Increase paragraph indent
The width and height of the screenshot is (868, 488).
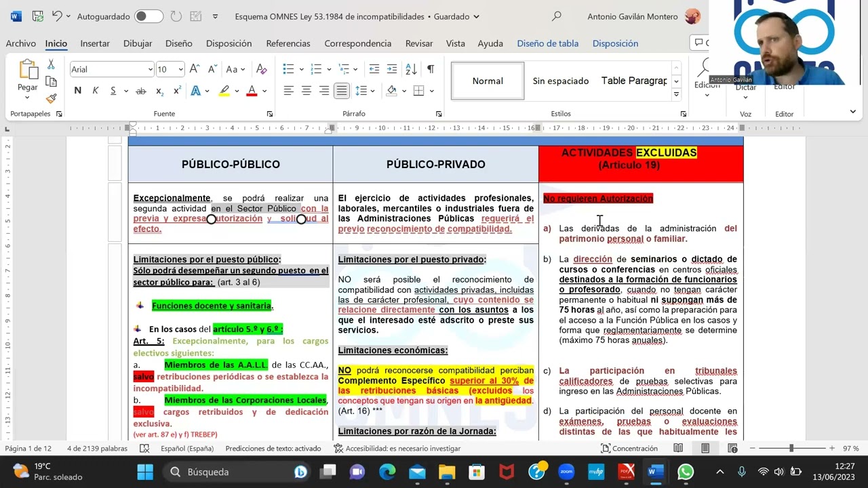[x=392, y=69]
